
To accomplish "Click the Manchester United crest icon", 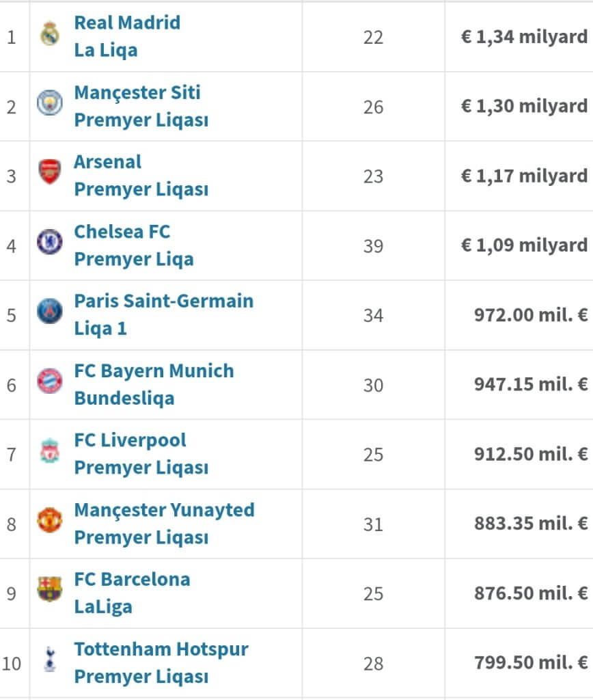I will [x=50, y=520].
